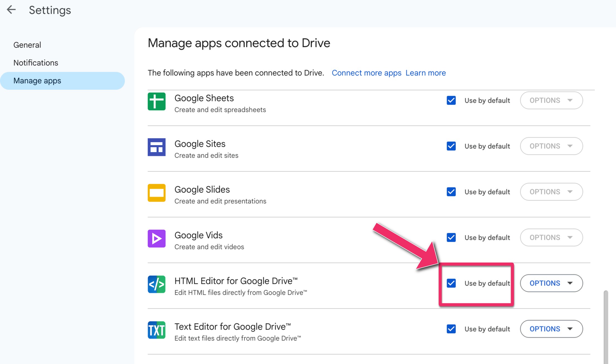
Task: Click the Google Sheets app icon
Action: tap(156, 101)
